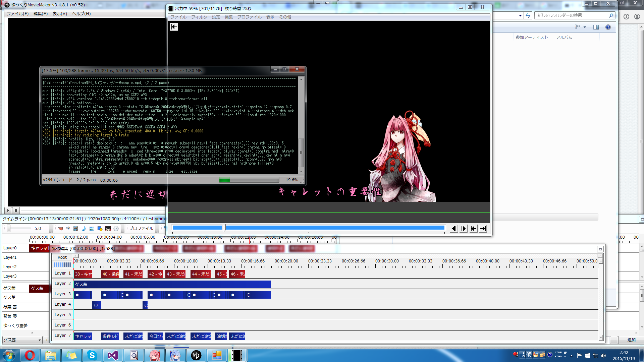The height and width of the screenshot is (362, 644).
Task: Click the volume speaker icon in system tray
Action: coord(604,356)
